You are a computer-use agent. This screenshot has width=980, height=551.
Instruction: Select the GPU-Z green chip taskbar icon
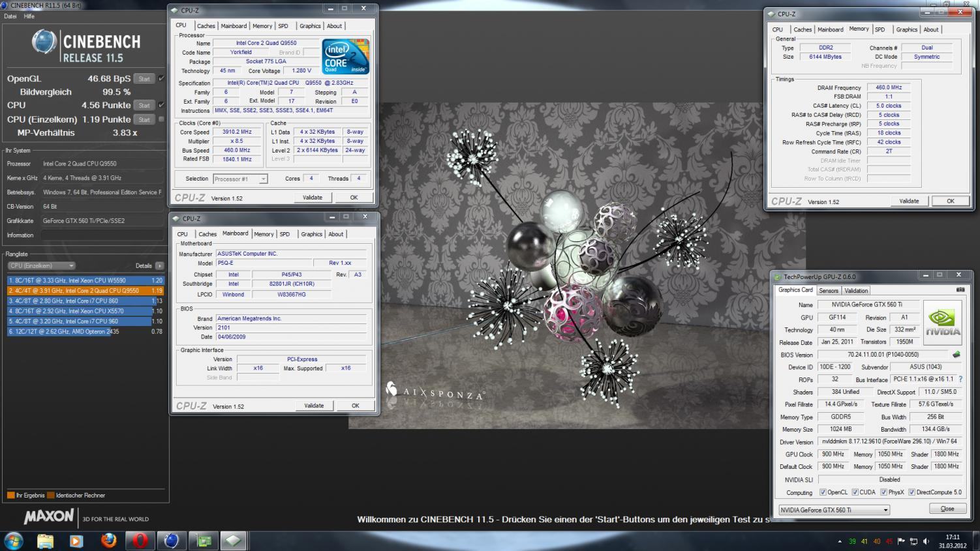coord(203,541)
